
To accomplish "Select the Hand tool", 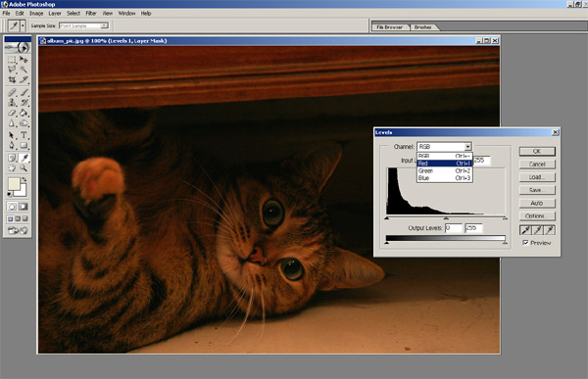I will pyautogui.click(x=12, y=167).
